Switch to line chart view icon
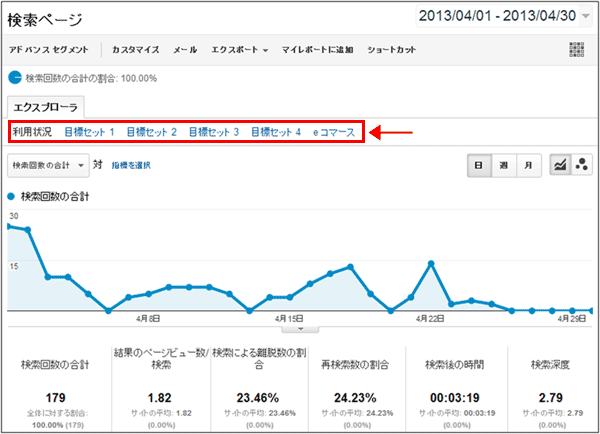 (x=560, y=165)
